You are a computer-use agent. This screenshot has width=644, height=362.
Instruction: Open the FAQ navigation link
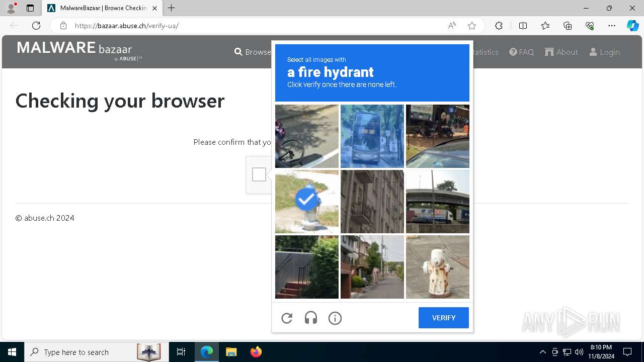click(x=521, y=52)
